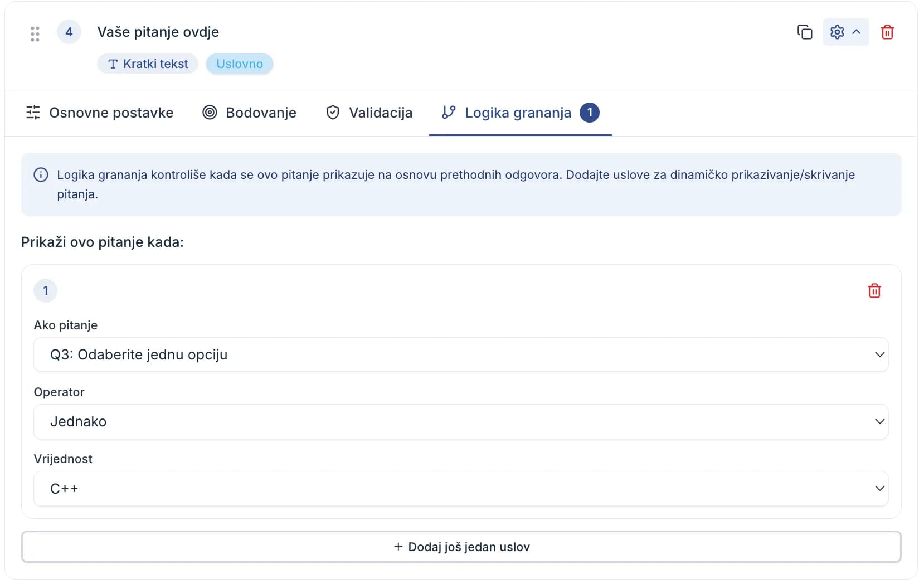Click the shield icon beside Validacija

coord(333,113)
